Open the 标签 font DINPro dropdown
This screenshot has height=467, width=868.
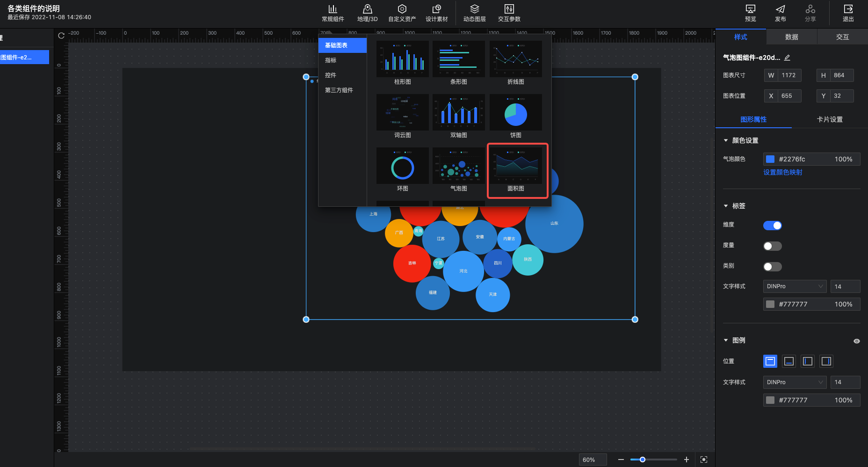click(795, 286)
